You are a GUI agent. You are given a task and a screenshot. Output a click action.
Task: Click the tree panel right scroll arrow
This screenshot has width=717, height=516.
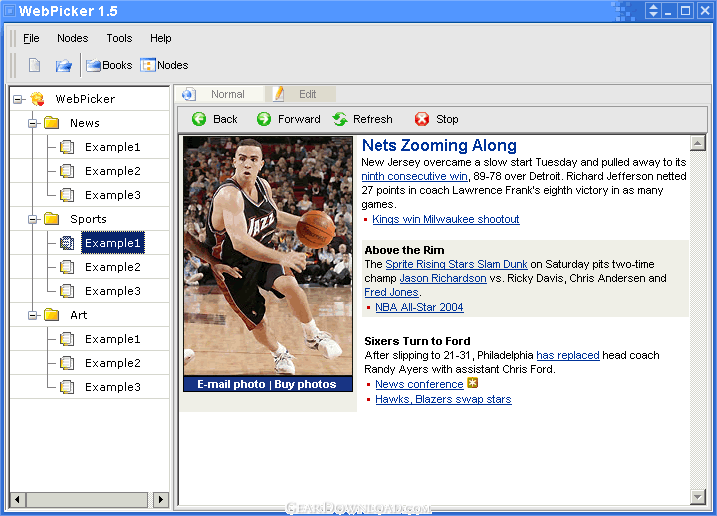pos(161,500)
